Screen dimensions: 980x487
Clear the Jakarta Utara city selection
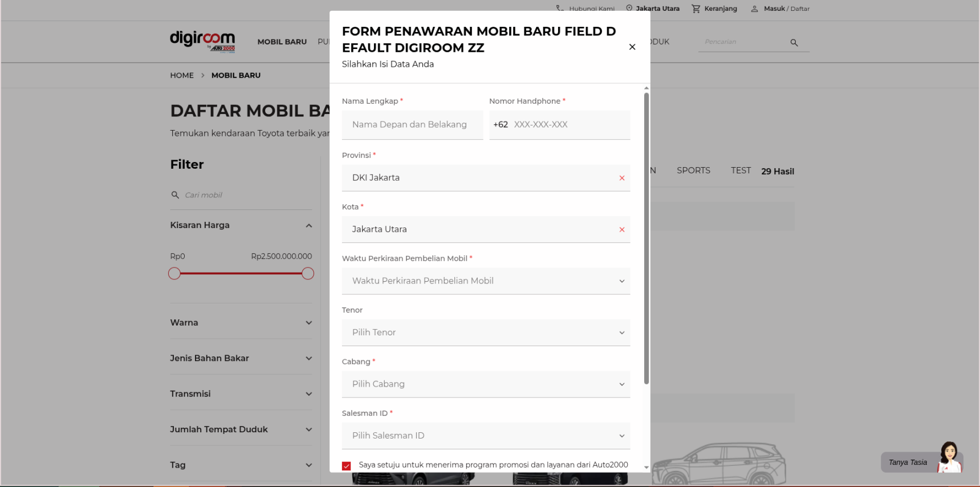[622, 229]
